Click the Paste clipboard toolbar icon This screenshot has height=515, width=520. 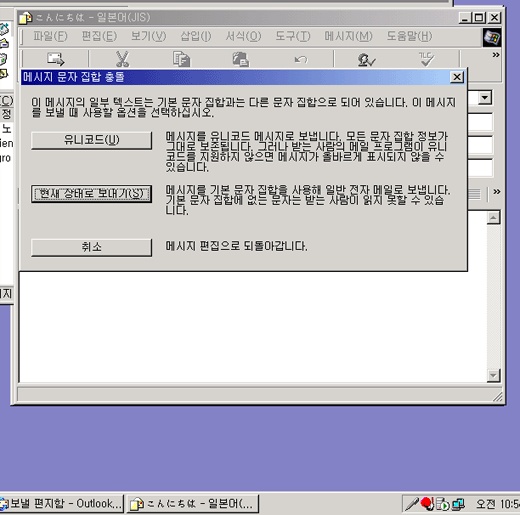(x=241, y=59)
